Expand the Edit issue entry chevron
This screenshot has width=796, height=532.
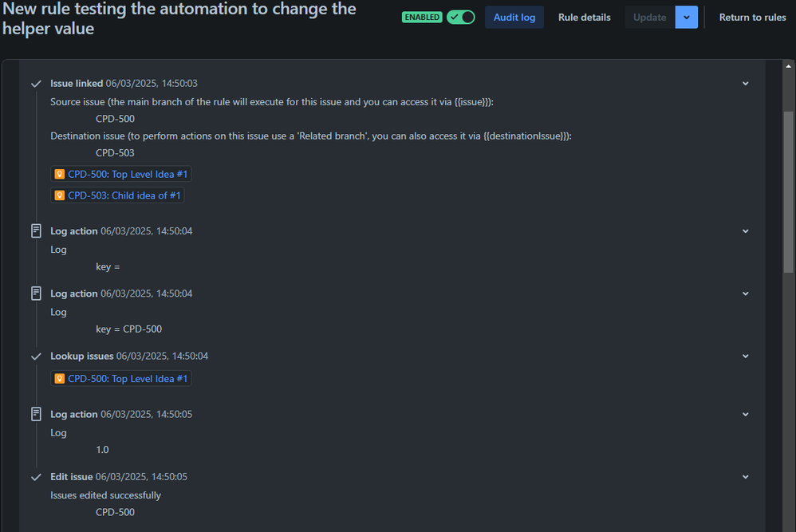745,476
